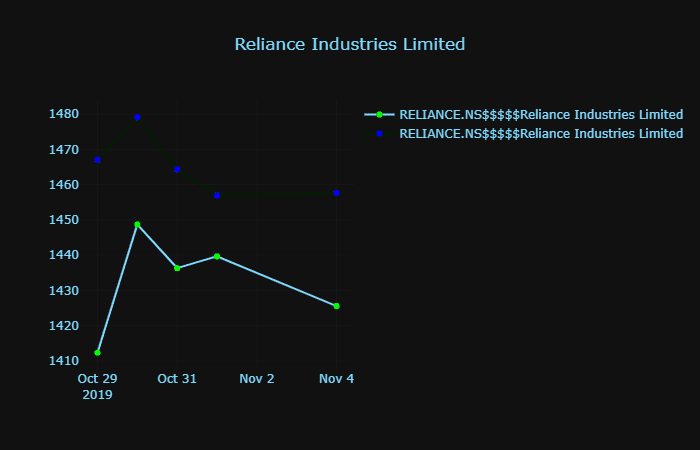Viewport: 700px width, 450px height.
Task: Click the 1440 y-axis label
Action: 64,255
